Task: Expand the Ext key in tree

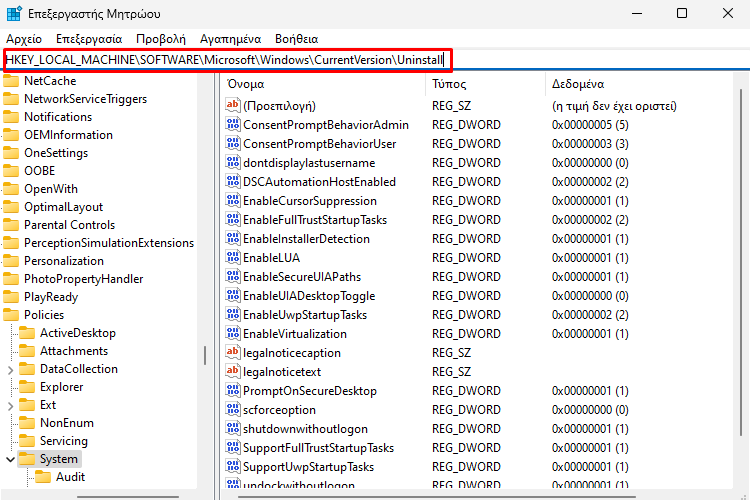Action: click(10, 405)
